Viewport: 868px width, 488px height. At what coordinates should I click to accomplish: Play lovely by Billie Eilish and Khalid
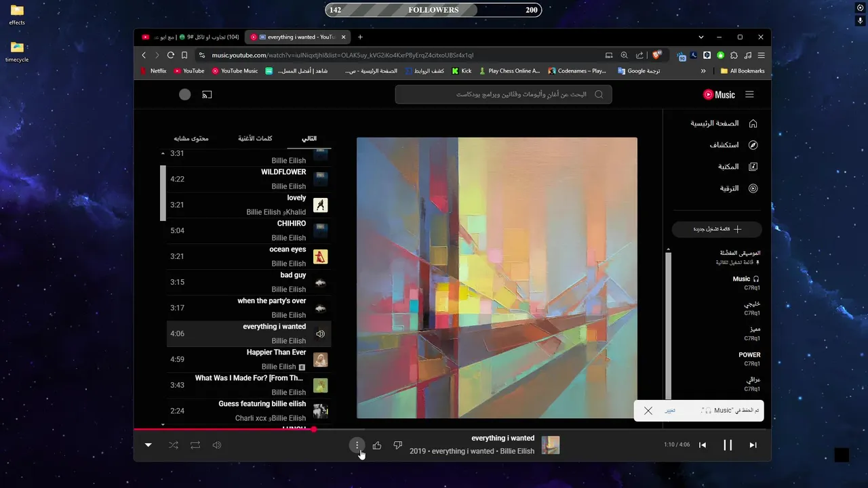point(249,205)
